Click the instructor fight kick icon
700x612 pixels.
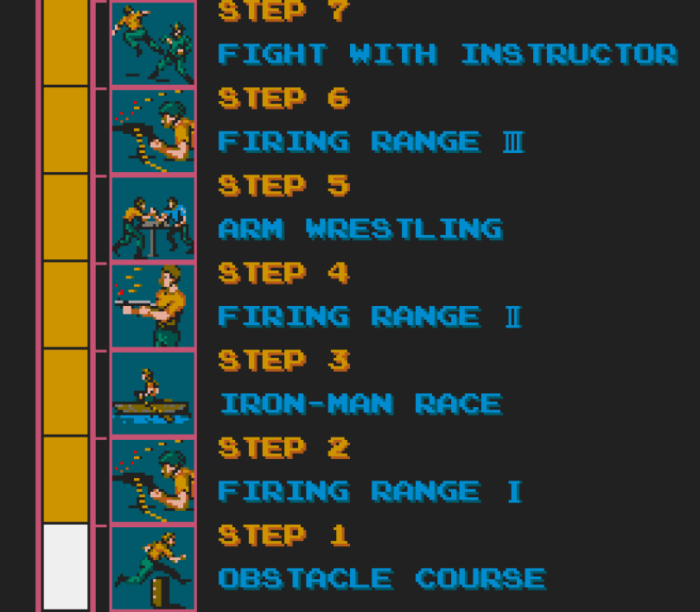click(x=153, y=43)
